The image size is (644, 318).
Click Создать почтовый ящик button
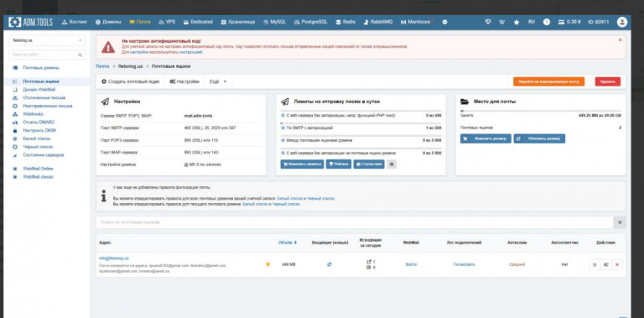131,81
